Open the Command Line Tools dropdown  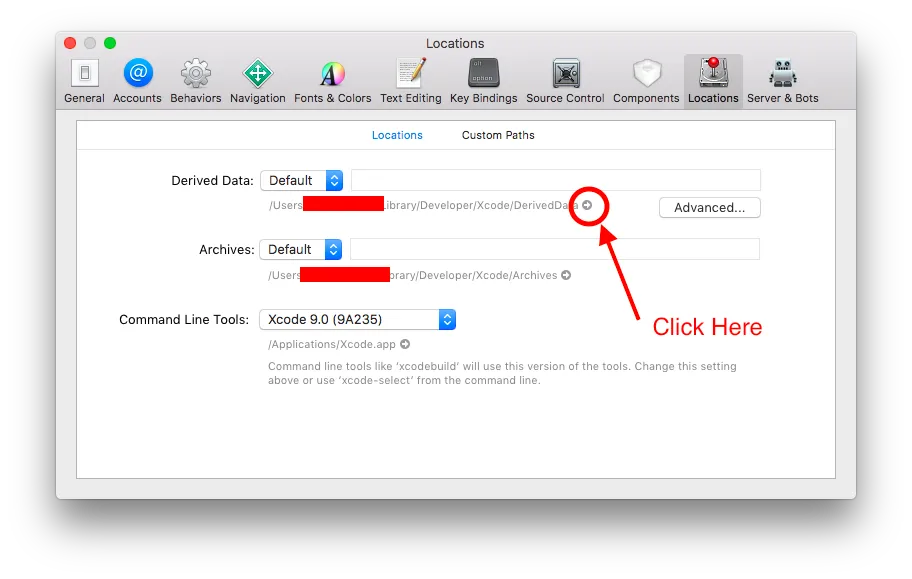click(x=358, y=319)
